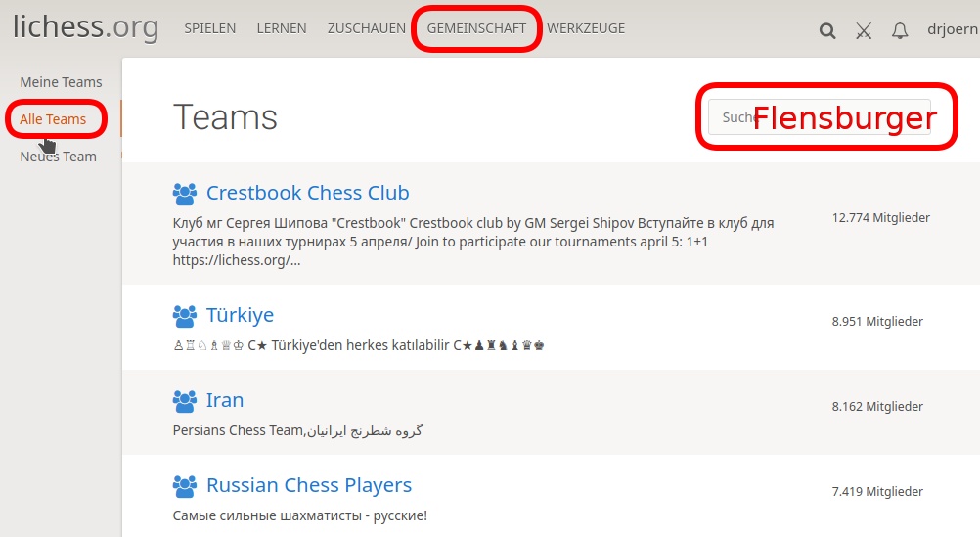Open the GEMEINSCHAFT menu
The width and height of the screenshot is (980, 537).
pos(476,28)
